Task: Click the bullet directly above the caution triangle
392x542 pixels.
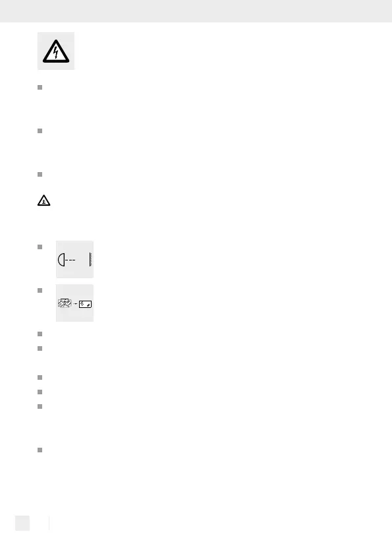Action: coord(40,175)
